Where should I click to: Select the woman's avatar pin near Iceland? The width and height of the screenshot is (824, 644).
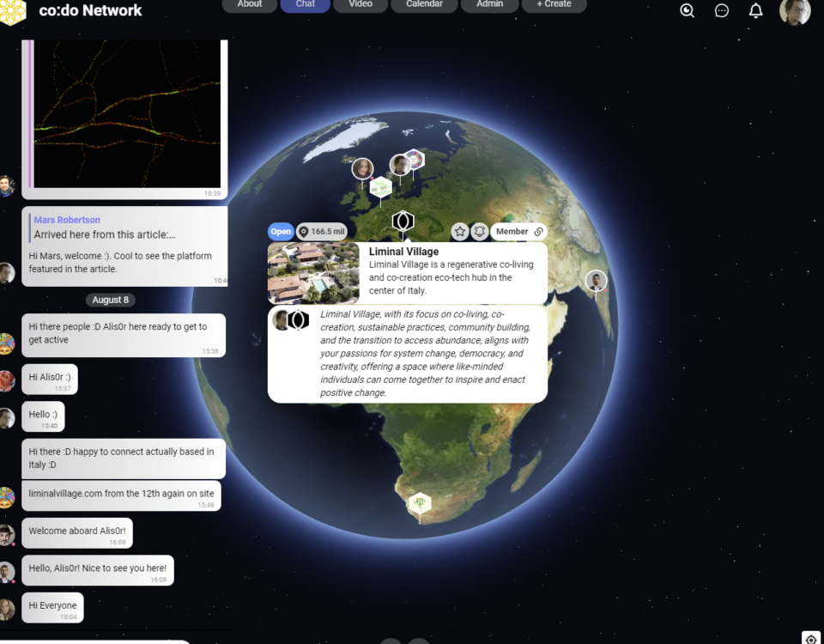coord(362,169)
